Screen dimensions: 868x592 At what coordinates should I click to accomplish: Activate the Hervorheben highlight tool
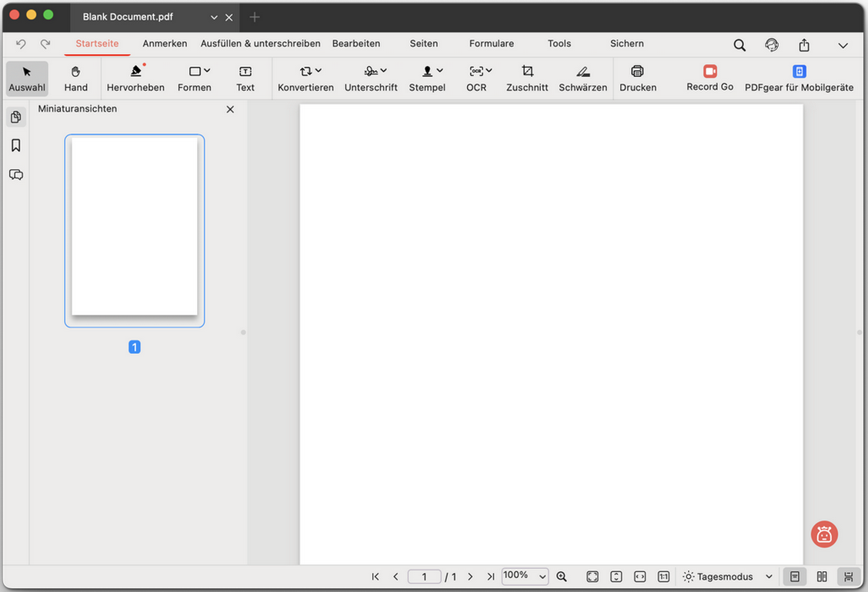coord(135,77)
